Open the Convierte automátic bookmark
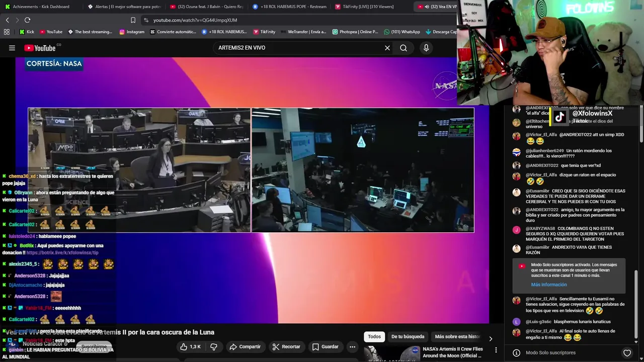644x362 pixels. point(173,32)
